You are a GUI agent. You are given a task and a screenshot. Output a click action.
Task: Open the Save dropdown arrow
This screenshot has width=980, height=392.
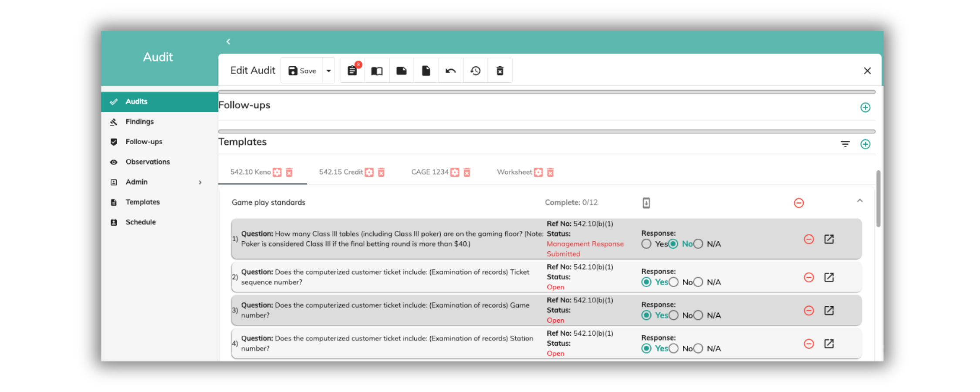pyautogui.click(x=329, y=71)
